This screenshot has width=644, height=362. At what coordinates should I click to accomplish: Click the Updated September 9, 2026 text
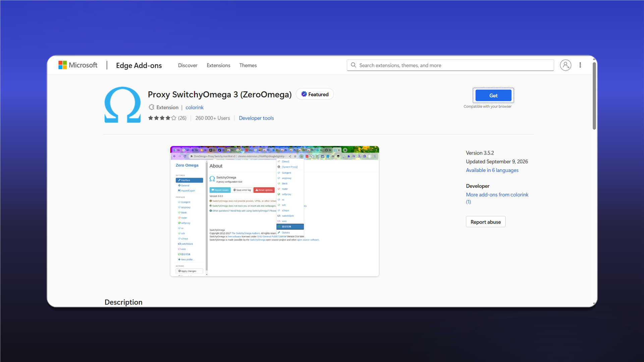[x=497, y=162]
